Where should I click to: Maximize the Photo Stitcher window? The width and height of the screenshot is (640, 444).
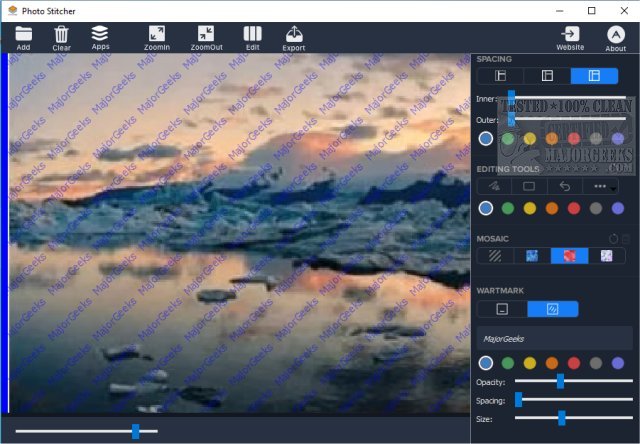(591, 11)
